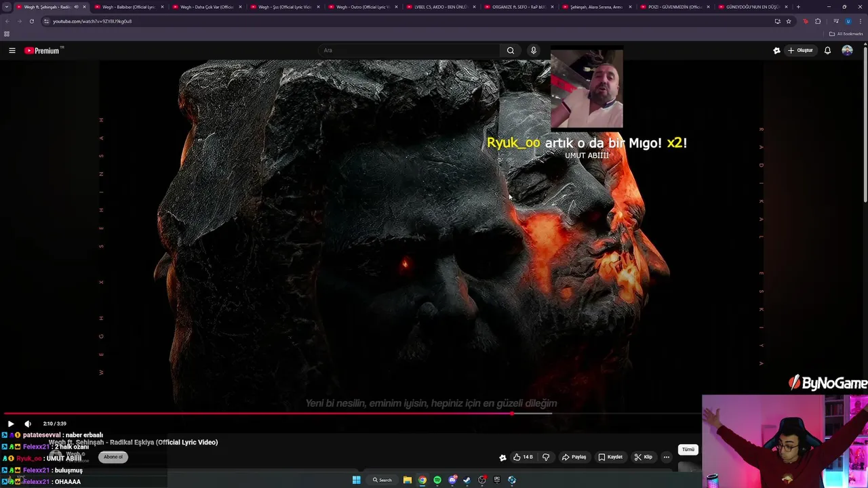Start voice search with the microphone icon
Image resolution: width=868 pixels, height=488 pixels.
click(x=534, y=50)
